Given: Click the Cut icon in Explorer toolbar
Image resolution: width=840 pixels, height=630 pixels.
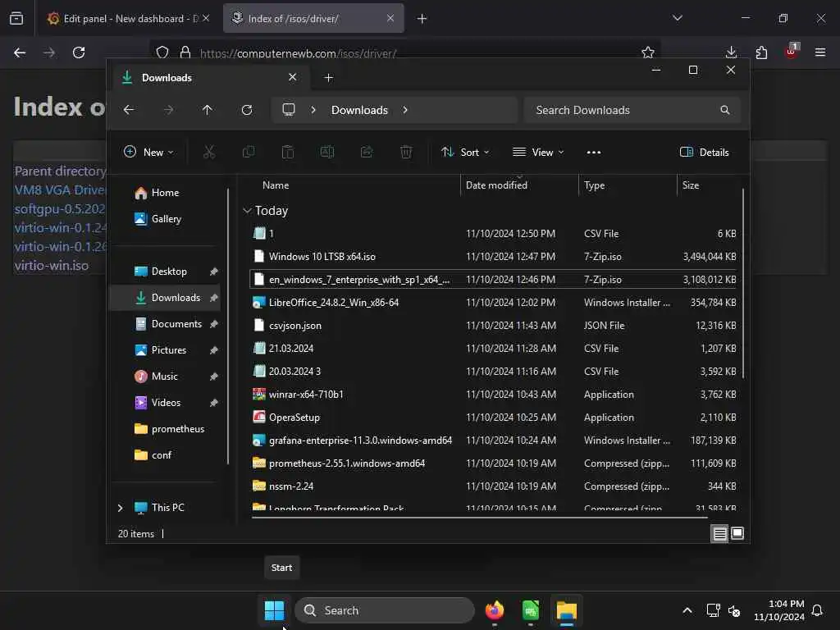Looking at the screenshot, I should (x=209, y=152).
